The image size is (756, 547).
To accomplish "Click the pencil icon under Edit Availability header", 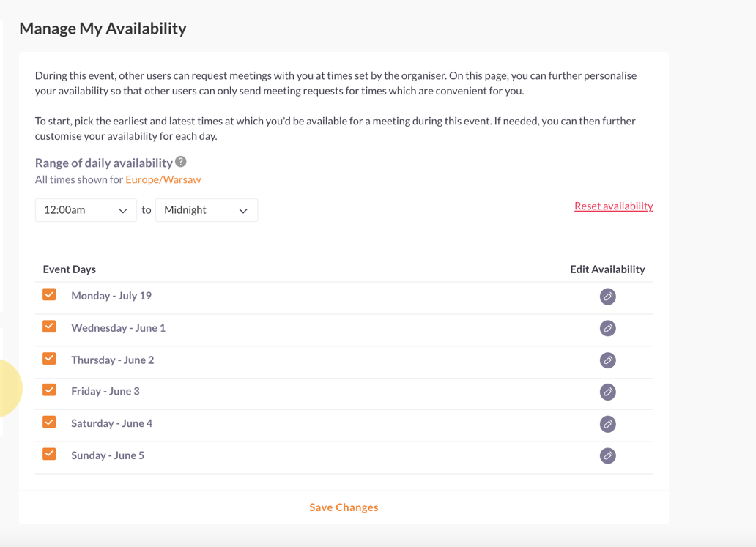I will pyautogui.click(x=607, y=296).
